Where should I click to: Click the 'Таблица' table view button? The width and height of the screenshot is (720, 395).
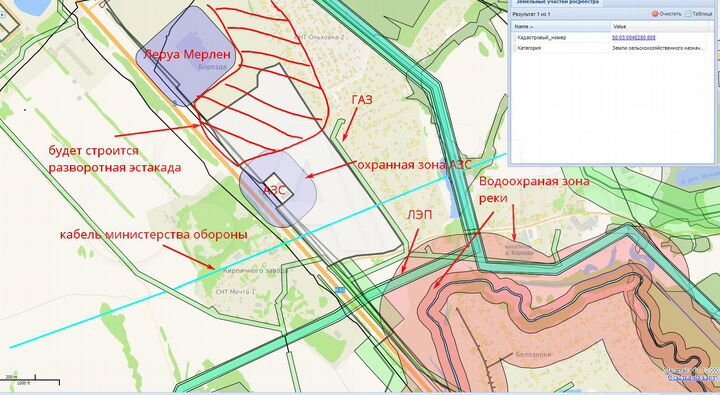pos(699,14)
